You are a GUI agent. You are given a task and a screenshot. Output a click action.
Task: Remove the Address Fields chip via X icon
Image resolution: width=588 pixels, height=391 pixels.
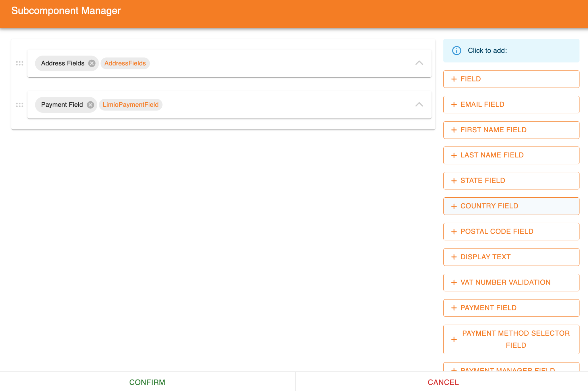click(x=92, y=63)
